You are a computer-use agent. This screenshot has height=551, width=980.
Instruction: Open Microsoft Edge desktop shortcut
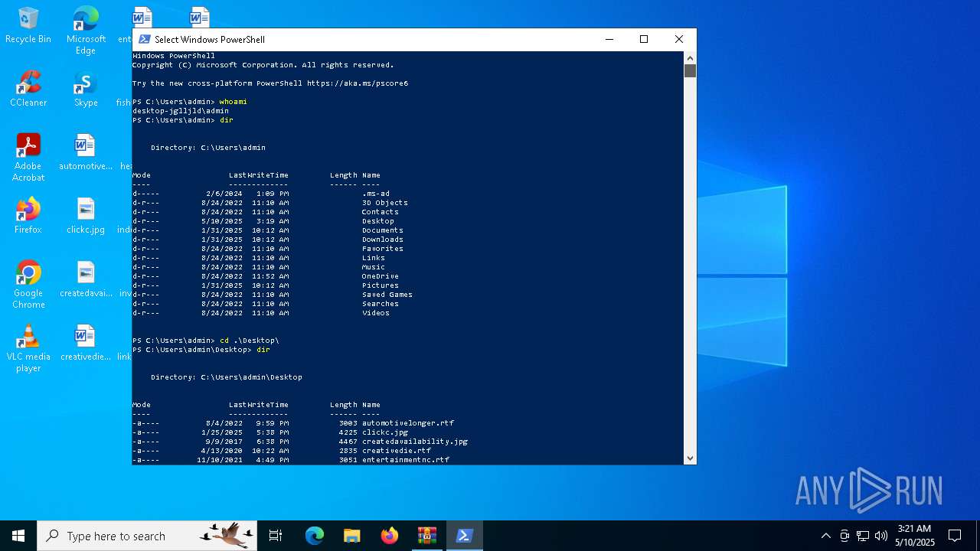86,31
